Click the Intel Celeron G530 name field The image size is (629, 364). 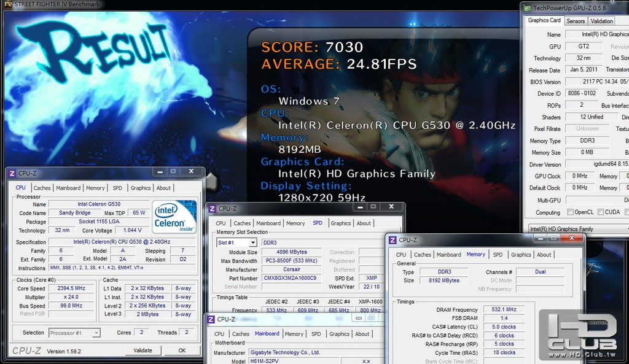point(99,204)
